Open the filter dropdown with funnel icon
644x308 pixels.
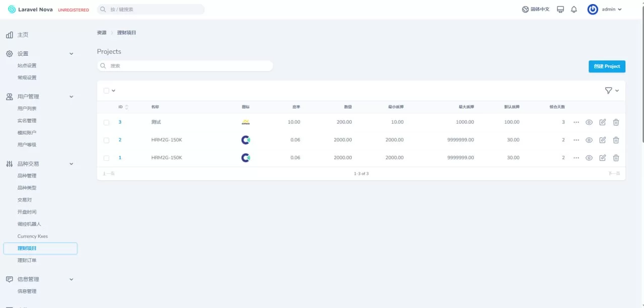click(611, 90)
